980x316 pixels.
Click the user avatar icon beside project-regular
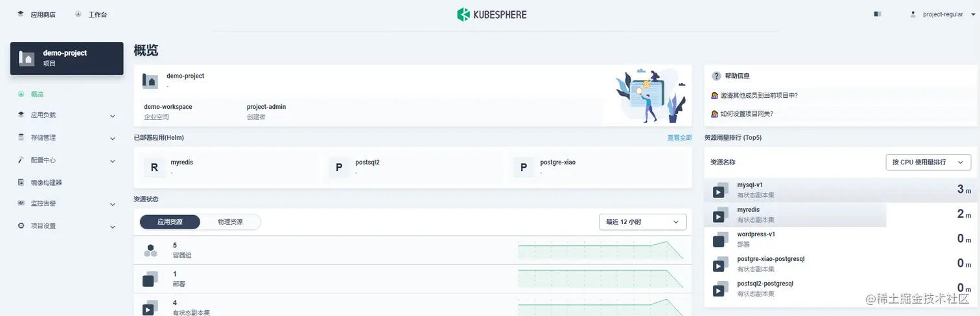[x=913, y=14]
